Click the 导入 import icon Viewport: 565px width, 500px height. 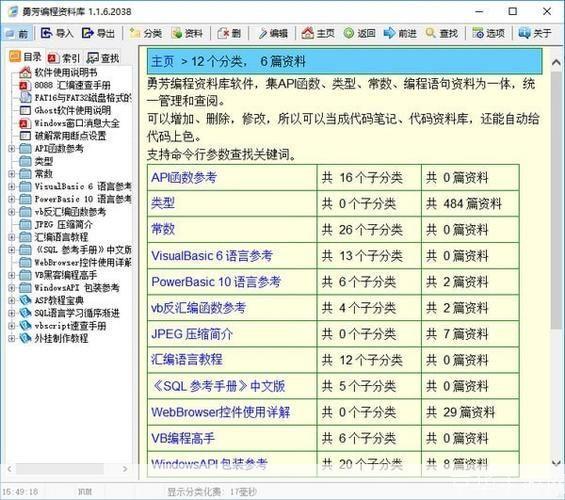[46, 34]
